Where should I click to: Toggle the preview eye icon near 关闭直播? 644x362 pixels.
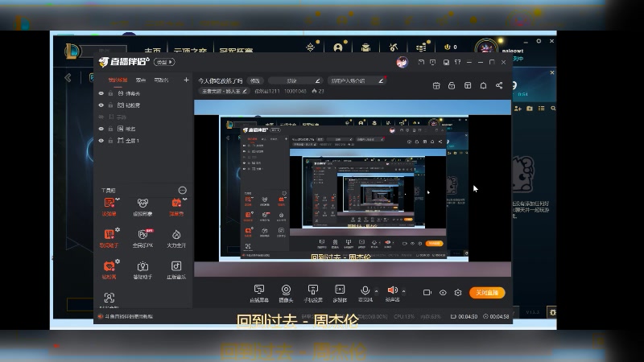[x=443, y=293]
